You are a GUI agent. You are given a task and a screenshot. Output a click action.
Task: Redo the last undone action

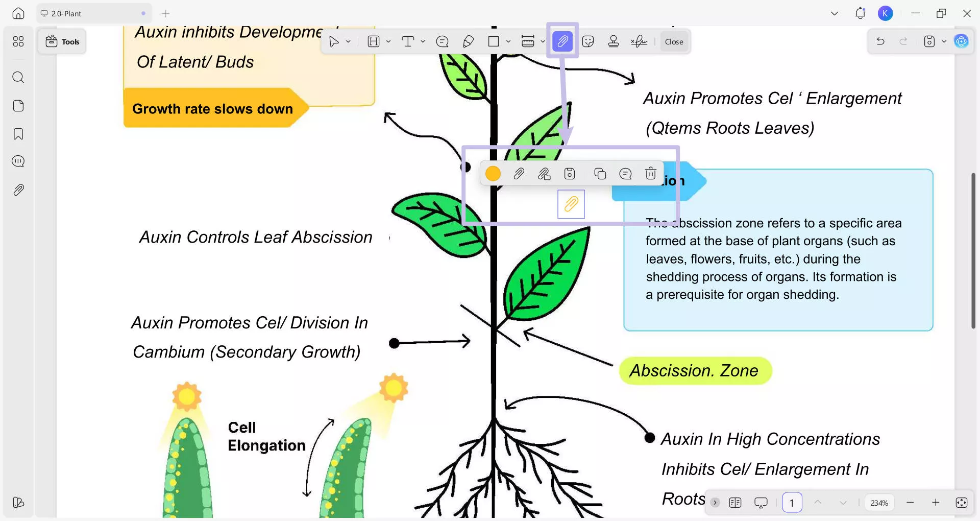click(903, 41)
